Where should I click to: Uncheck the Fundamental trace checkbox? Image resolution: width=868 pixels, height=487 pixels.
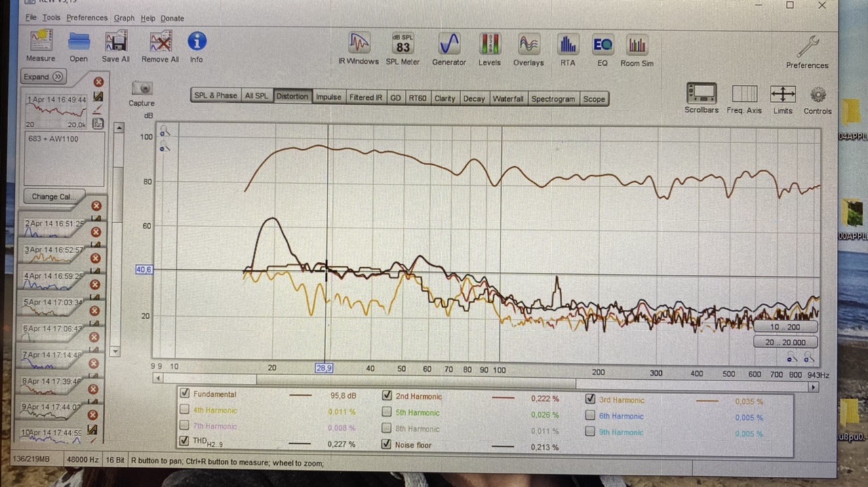click(184, 393)
